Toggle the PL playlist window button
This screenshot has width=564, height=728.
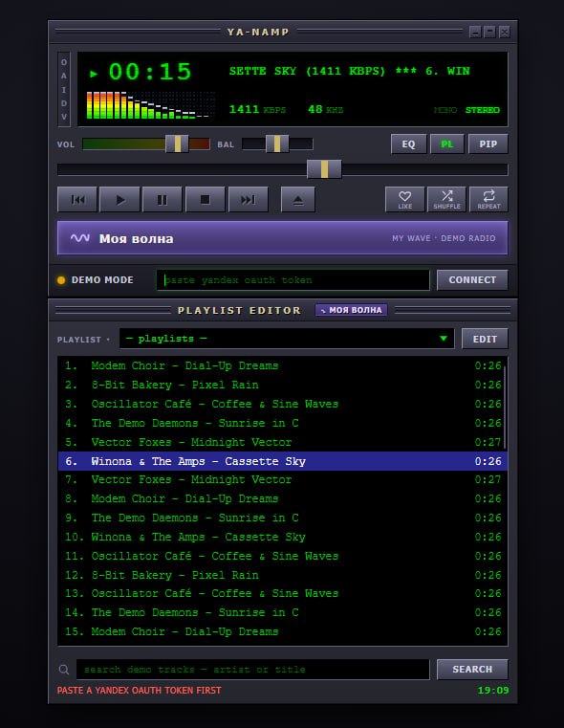coord(447,143)
